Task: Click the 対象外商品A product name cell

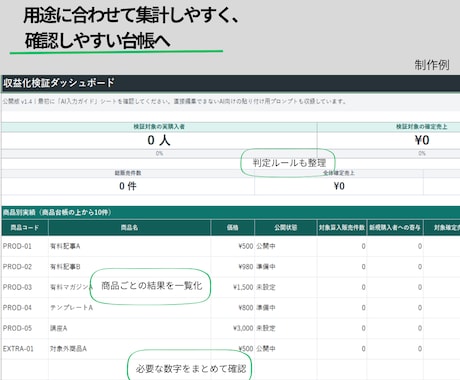Action: click(x=129, y=349)
